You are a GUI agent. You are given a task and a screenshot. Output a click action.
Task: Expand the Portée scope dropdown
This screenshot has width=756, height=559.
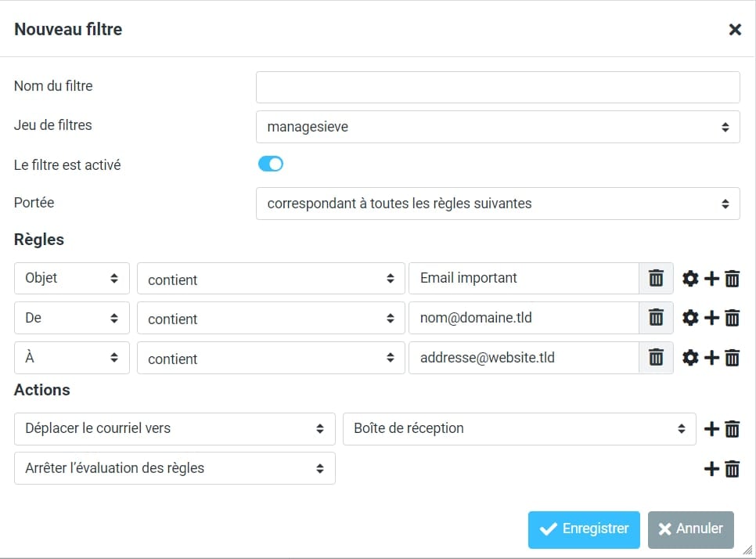498,204
